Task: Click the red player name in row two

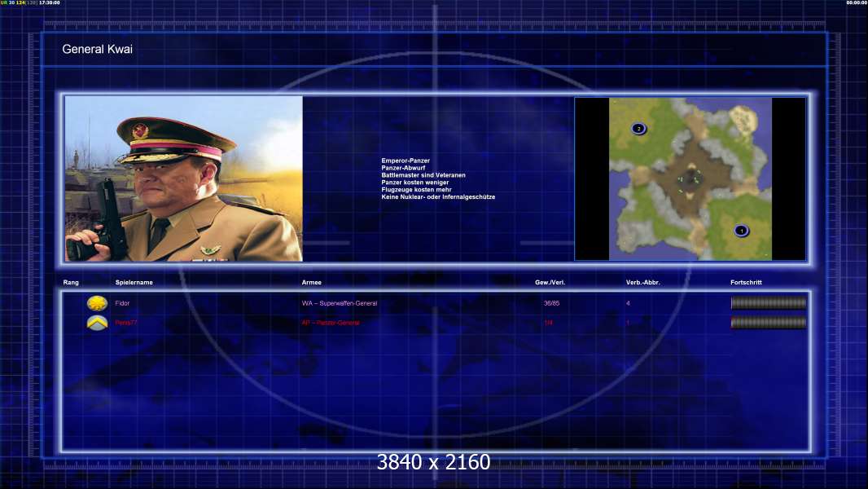Action: pyautogui.click(x=126, y=322)
